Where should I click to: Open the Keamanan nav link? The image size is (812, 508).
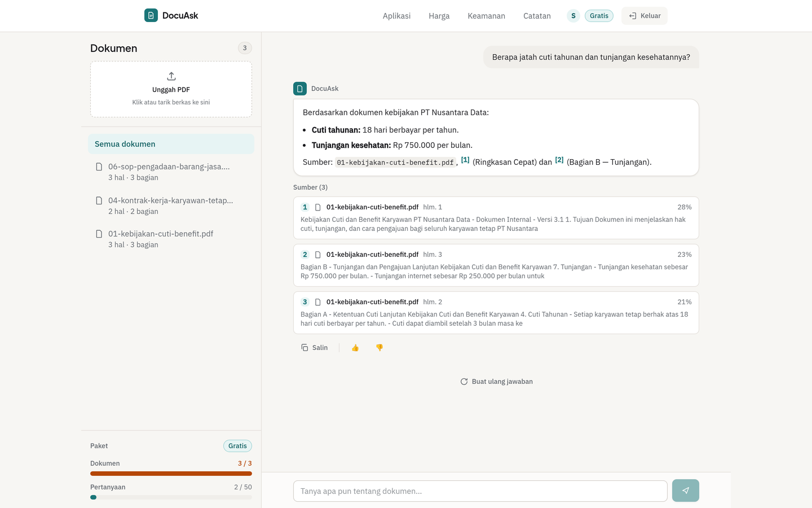tap(487, 16)
